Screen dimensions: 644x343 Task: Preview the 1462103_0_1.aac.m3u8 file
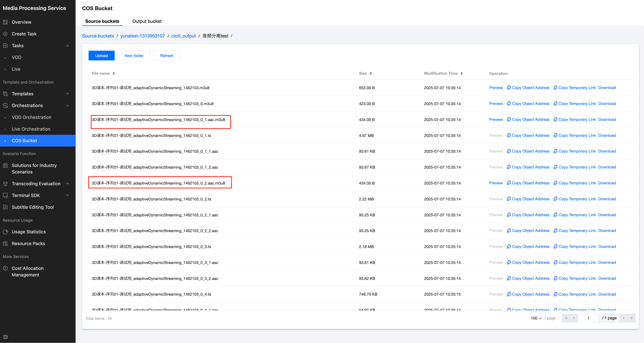tap(496, 120)
